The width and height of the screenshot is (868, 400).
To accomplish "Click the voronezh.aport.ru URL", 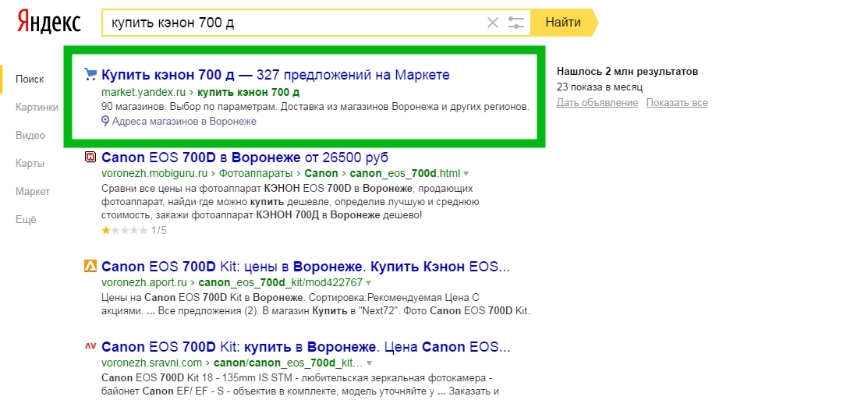I will [144, 283].
